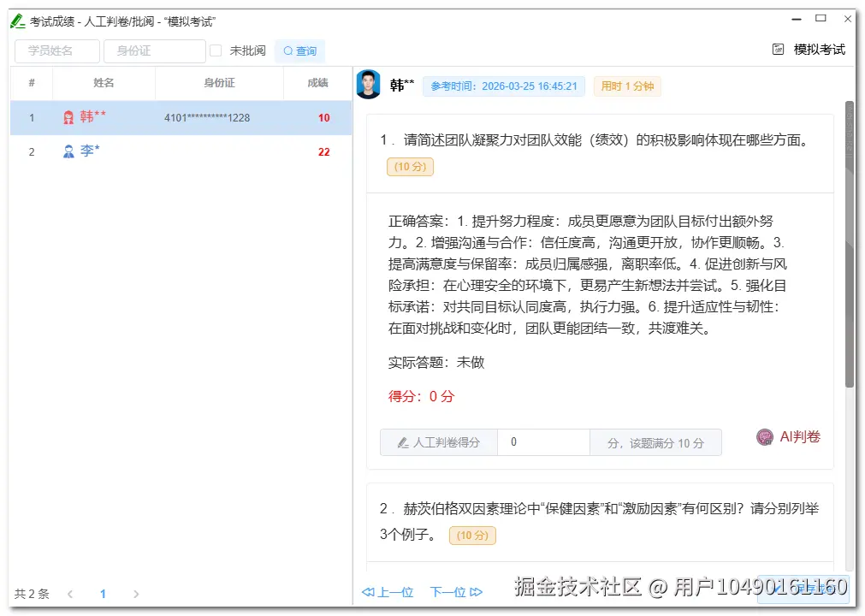Open the examinee avatar photo

[369, 85]
